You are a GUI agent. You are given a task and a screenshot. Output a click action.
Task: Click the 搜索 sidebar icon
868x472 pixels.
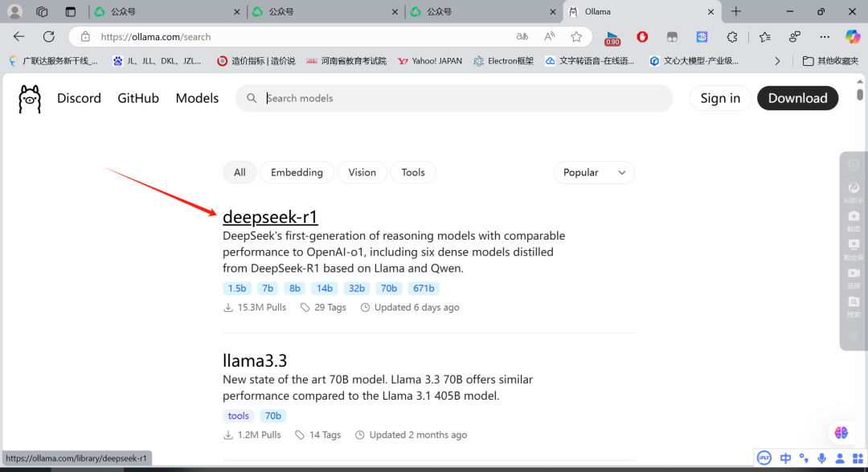point(854,306)
